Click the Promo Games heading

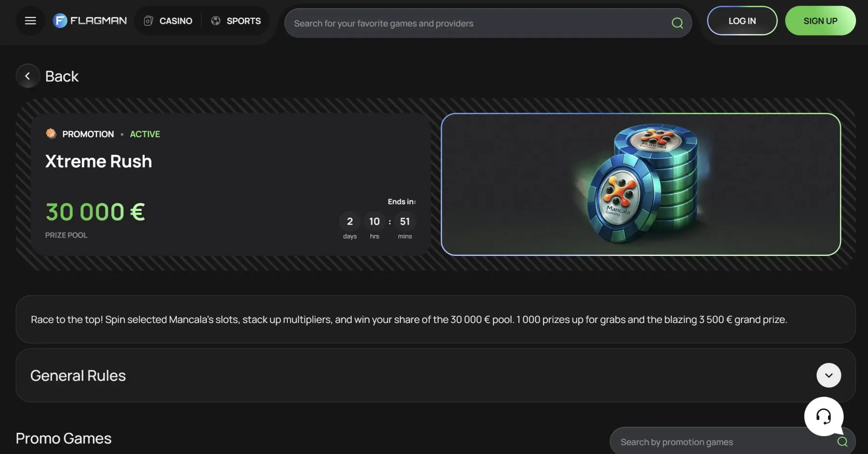pos(64,439)
